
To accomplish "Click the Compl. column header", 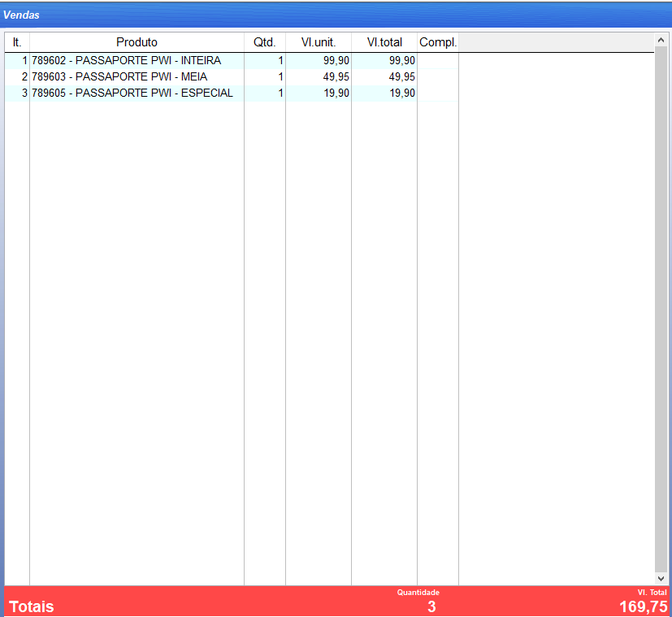I will coord(437,42).
